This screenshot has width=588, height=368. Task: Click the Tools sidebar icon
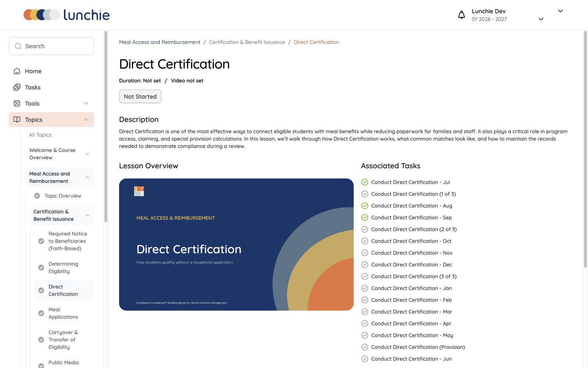pyautogui.click(x=17, y=103)
